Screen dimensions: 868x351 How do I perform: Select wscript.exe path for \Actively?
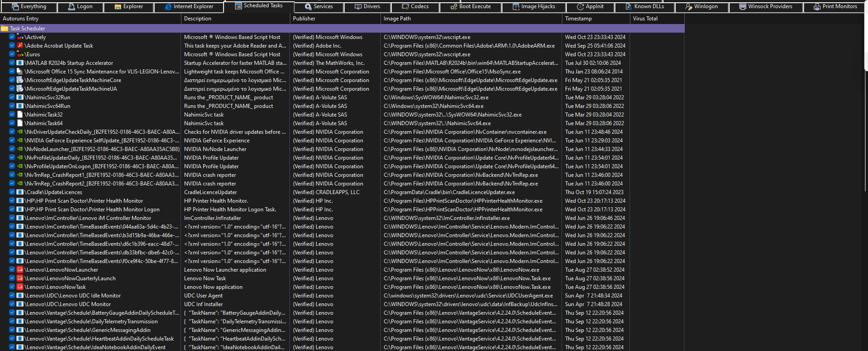pos(427,37)
